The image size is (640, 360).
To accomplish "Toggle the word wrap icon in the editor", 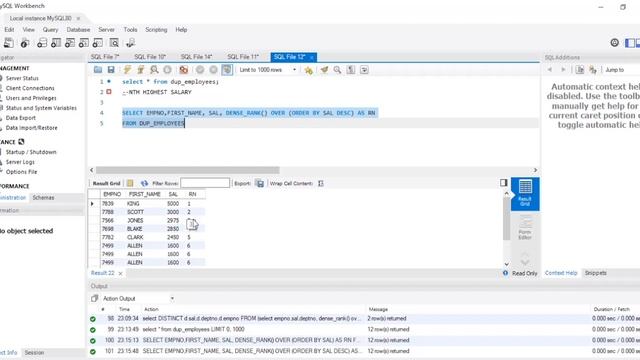I will 364,70.
